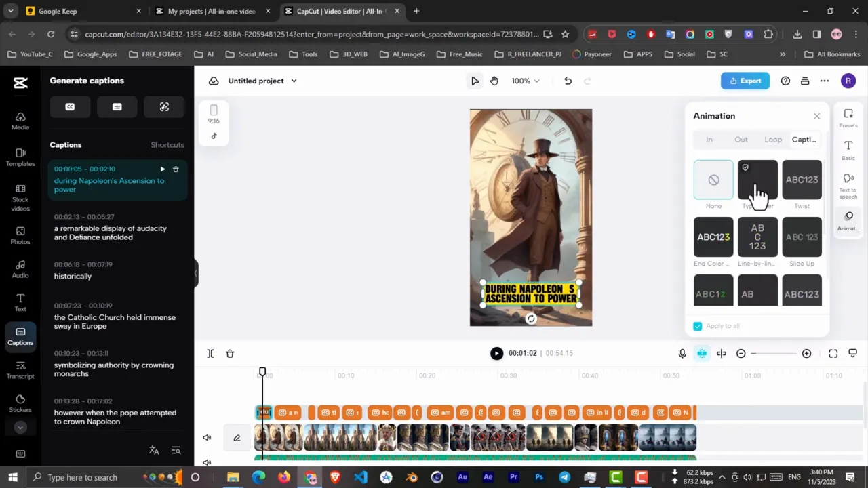This screenshot has height=488, width=868.
Task: Open the Media panel in sidebar
Action: [x=20, y=121]
